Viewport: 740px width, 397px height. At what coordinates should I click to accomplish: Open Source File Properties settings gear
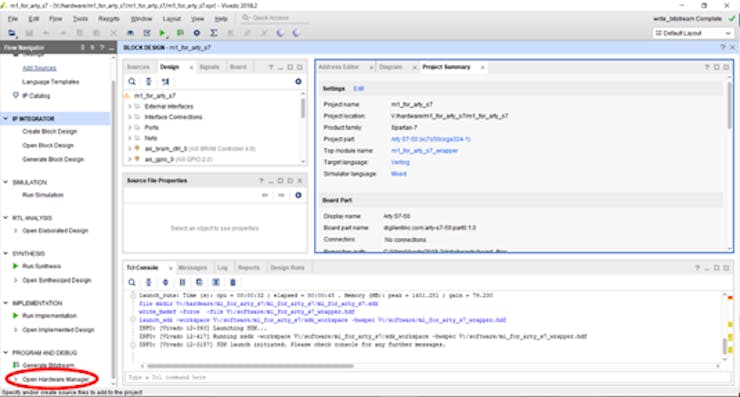298,195
